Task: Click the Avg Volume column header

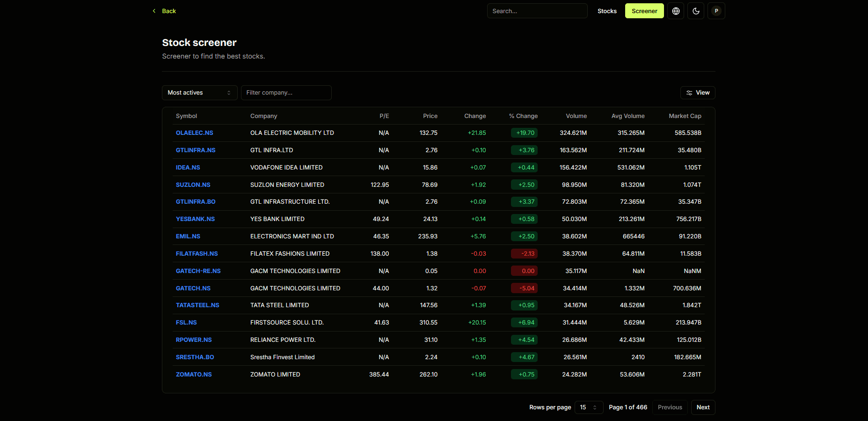Action: pos(628,116)
